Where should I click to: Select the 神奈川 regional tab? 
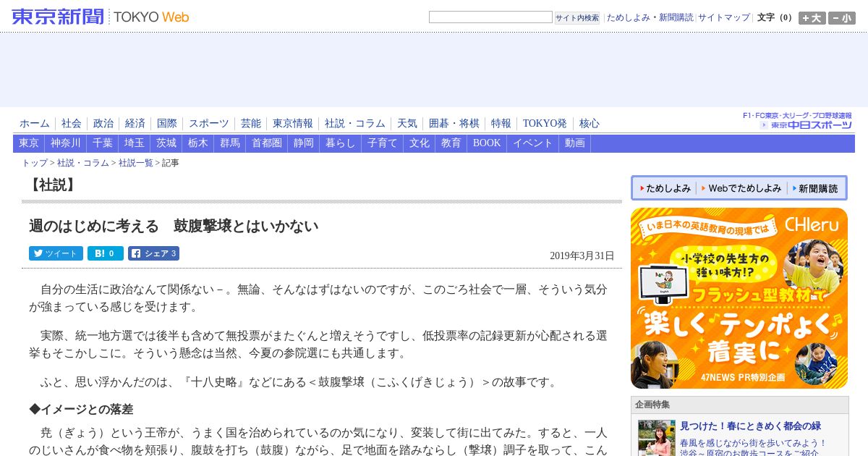point(66,143)
